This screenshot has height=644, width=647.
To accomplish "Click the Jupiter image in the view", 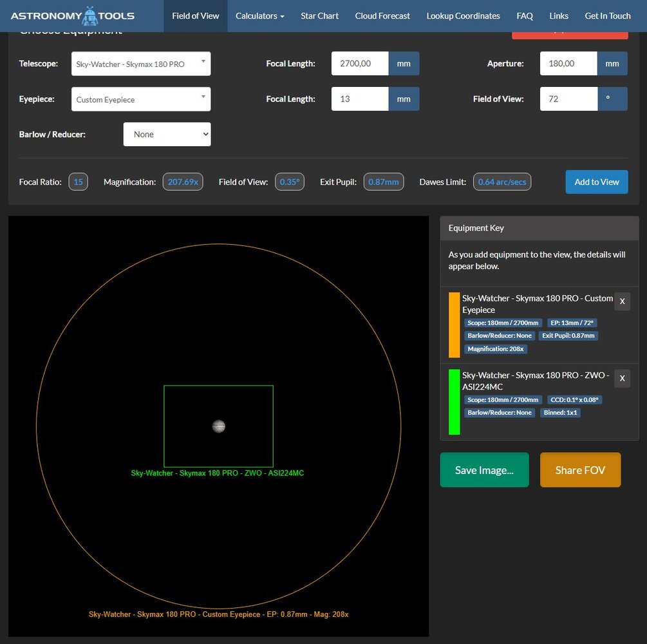I will point(219,426).
